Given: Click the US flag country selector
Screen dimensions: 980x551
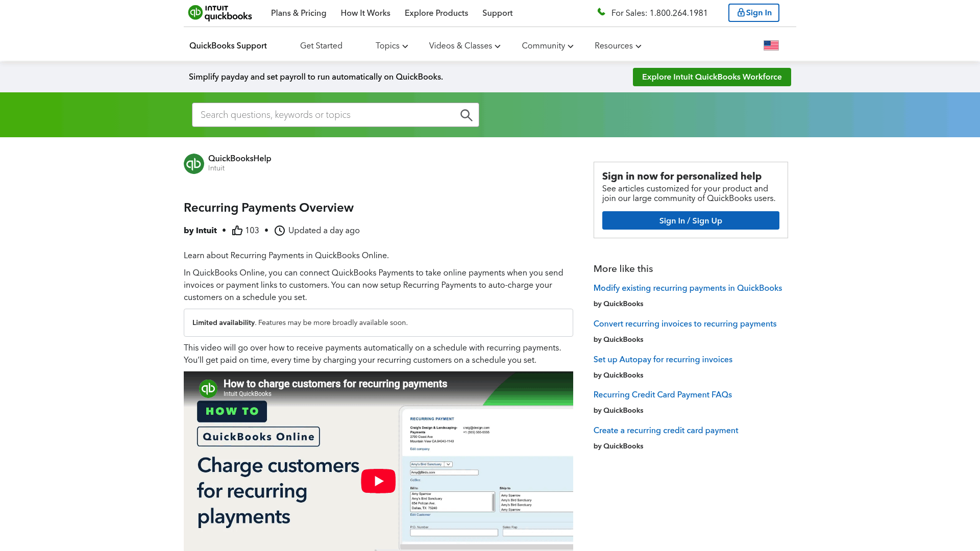Looking at the screenshot, I should point(771,45).
